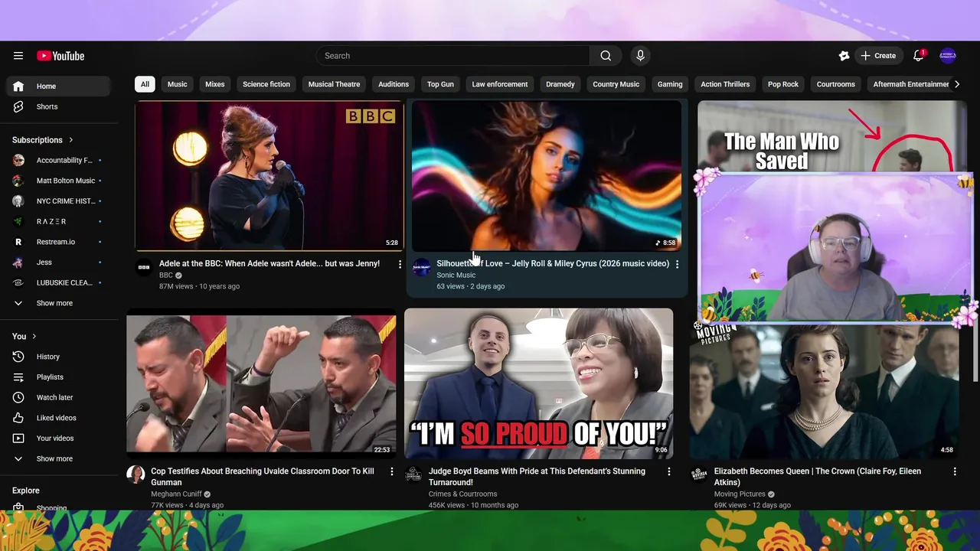Play the Judge Boyd thumbnail

click(x=539, y=383)
